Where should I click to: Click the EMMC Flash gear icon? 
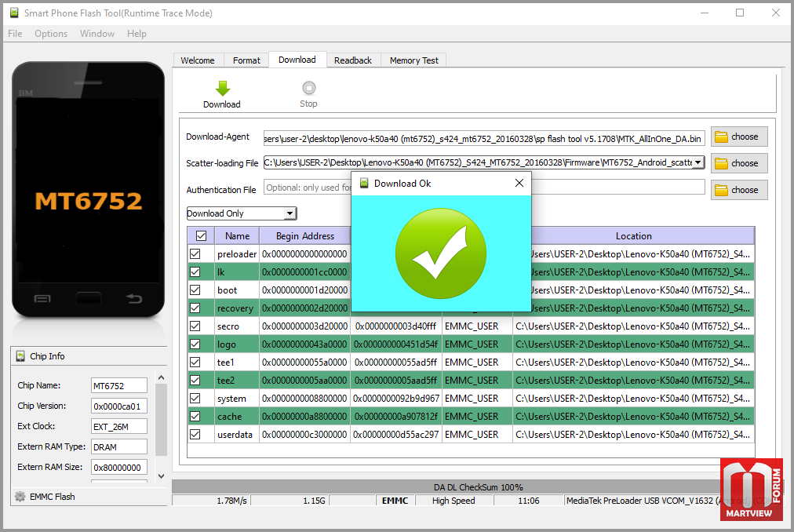pos(20,497)
